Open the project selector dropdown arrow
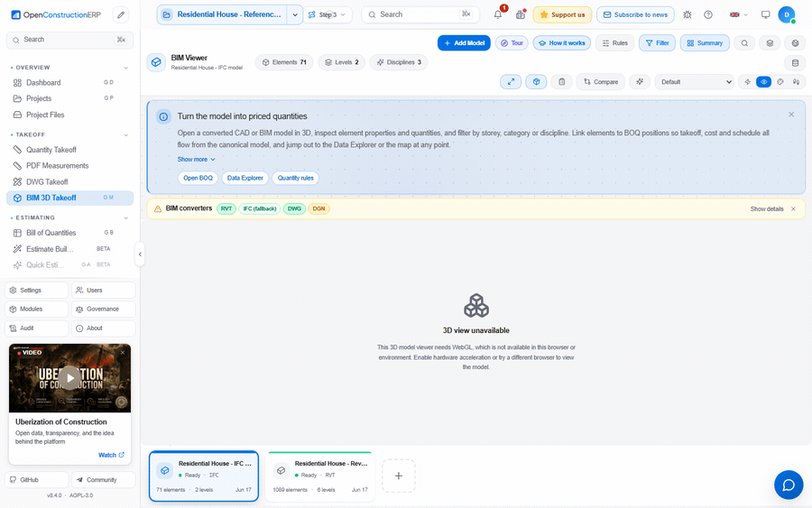Viewport: 812px width, 508px height. point(295,14)
